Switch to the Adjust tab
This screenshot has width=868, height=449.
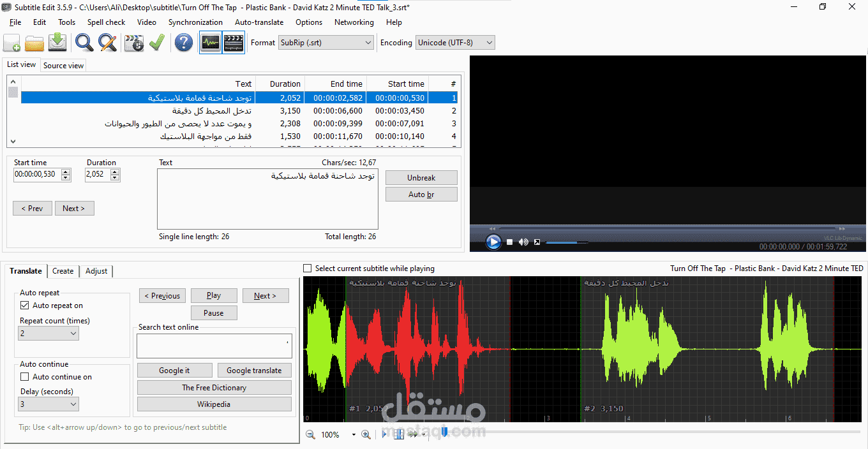tap(96, 271)
